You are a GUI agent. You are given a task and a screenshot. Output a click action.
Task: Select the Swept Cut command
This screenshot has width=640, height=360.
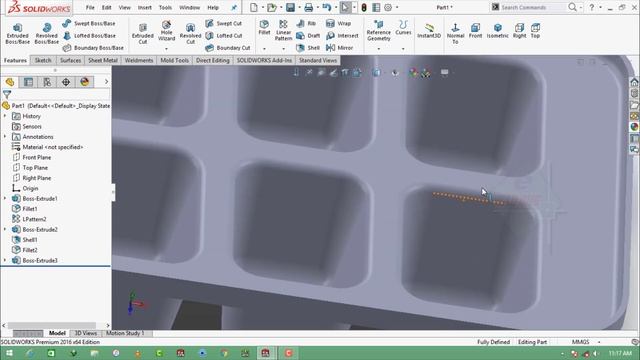(x=224, y=24)
